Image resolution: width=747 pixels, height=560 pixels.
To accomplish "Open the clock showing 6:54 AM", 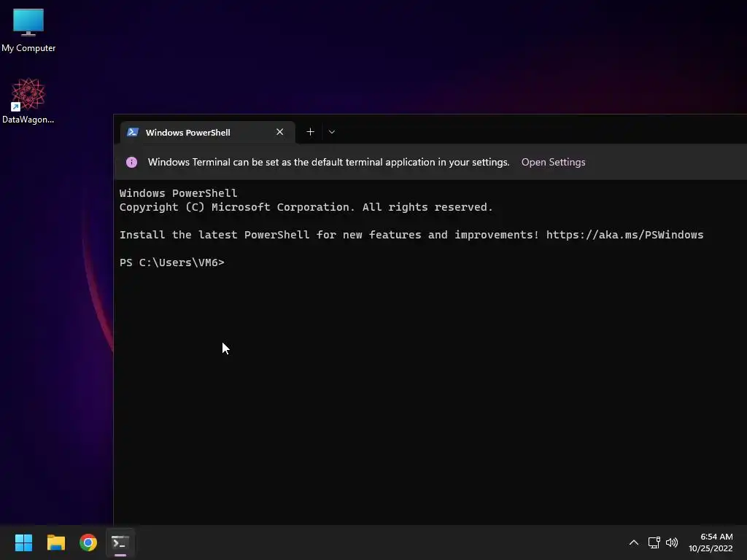I will pos(711,542).
